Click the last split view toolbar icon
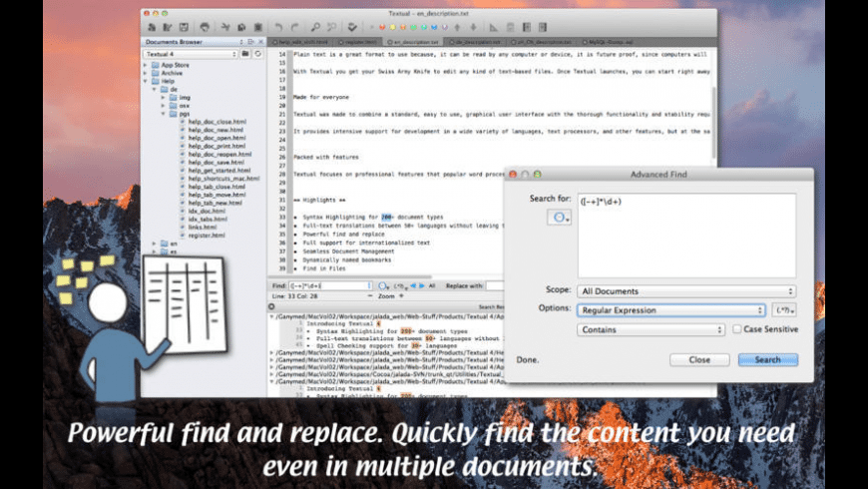 [543, 27]
